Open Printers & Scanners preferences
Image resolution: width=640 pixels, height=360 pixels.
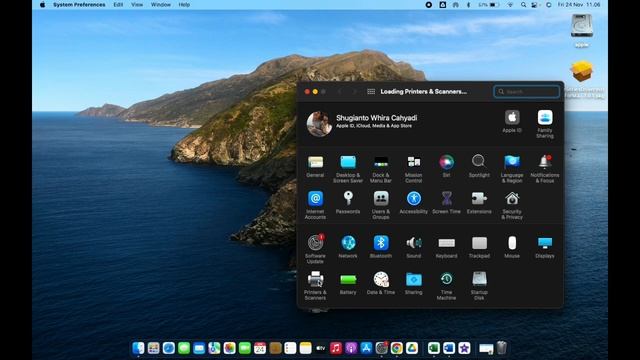coord(315,280)
